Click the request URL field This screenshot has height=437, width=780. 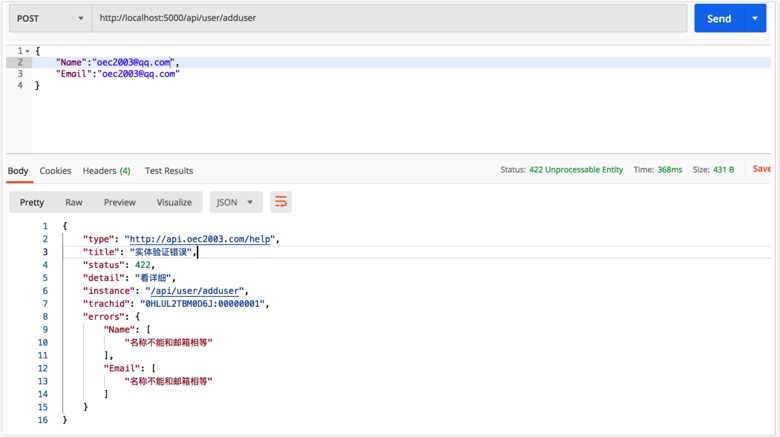tap(390, 18)
